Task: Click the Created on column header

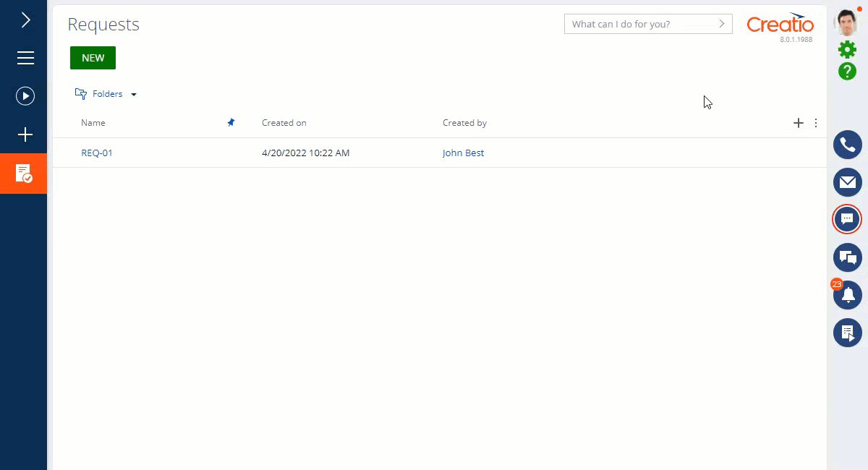Action: (284, 123)
